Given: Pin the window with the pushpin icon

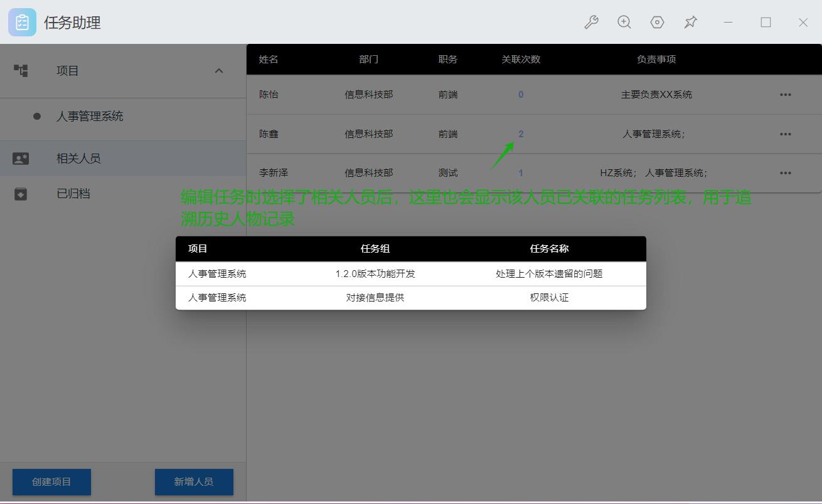Looking at the screenshot, I should click(x=690, y=23).
